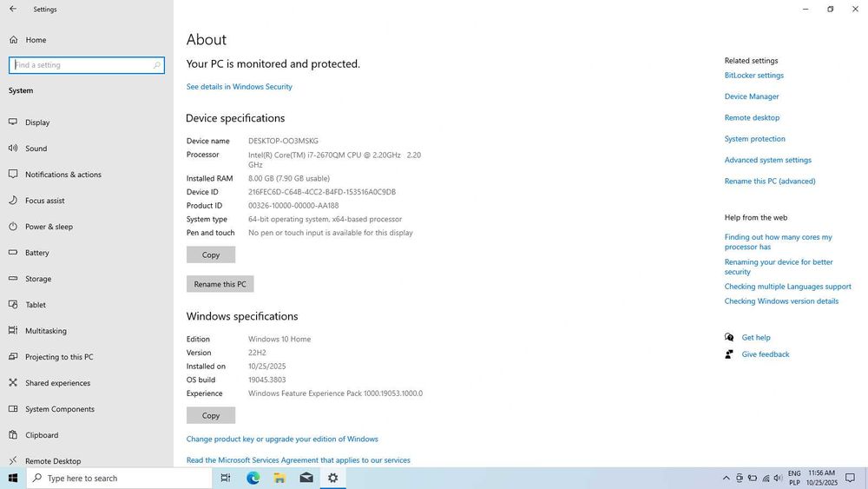Open Storage settings

click(38, 279)
